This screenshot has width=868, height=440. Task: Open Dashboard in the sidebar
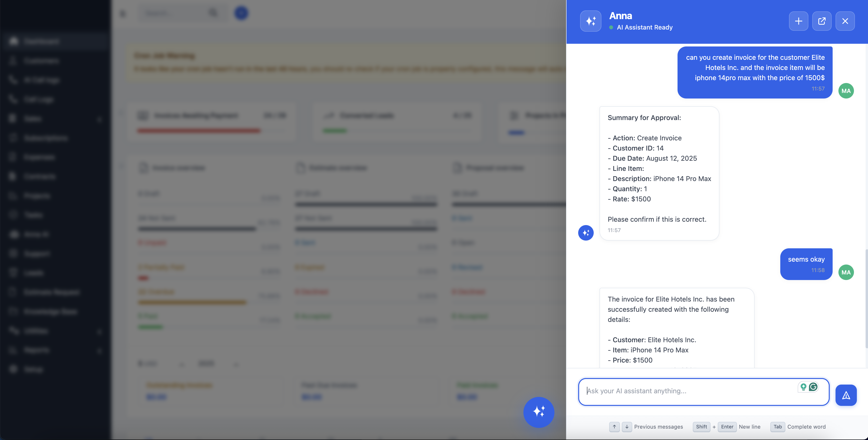pos(41,41)
